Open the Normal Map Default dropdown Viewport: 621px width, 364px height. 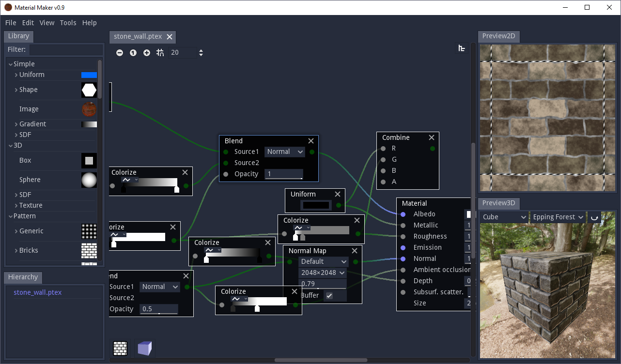tap(324, 262)
